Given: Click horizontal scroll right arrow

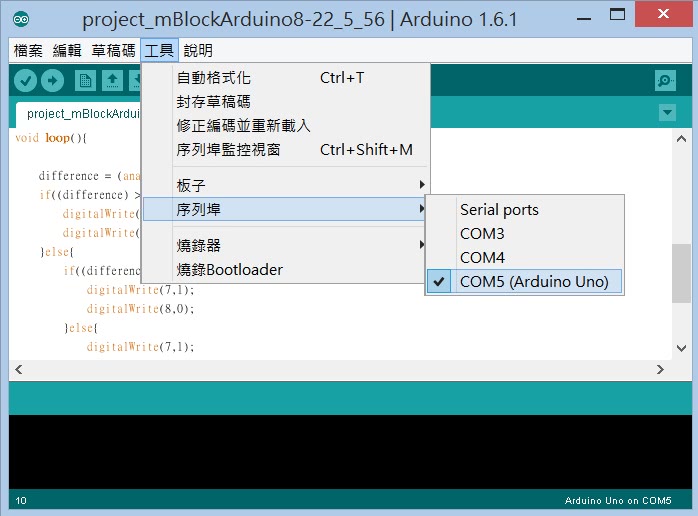Looking at the screenshot, I should click(x=660, y=370).
